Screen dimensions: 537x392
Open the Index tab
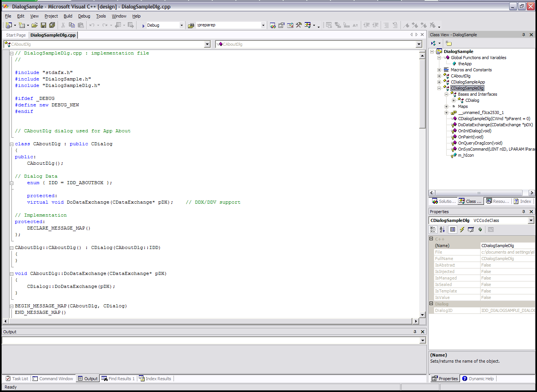coord(523,201)
